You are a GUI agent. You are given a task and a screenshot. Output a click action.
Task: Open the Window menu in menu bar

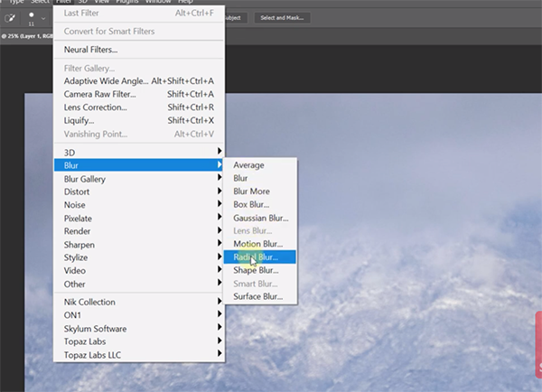pos(158,2)
